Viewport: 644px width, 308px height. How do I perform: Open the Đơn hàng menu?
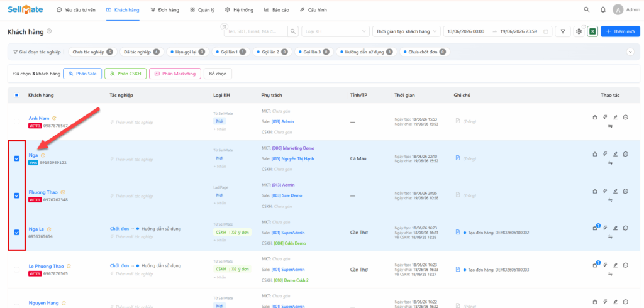pos(165,10)
